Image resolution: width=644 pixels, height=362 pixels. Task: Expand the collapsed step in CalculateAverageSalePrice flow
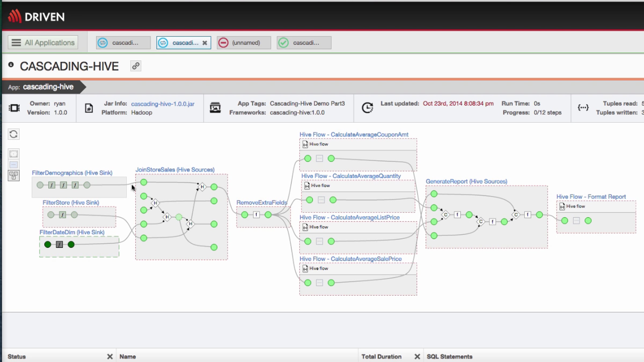point(319,283)
